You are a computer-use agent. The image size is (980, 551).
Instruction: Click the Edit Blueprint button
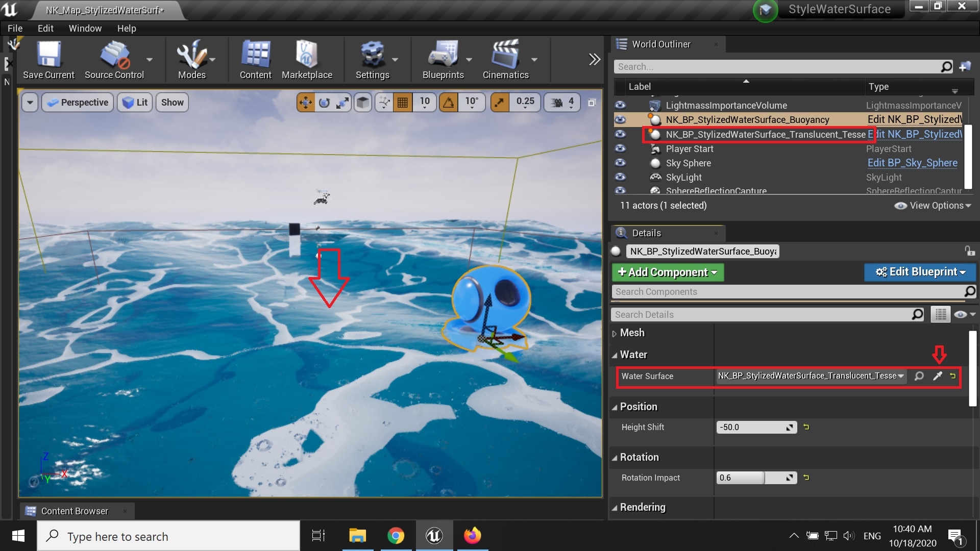919,272
